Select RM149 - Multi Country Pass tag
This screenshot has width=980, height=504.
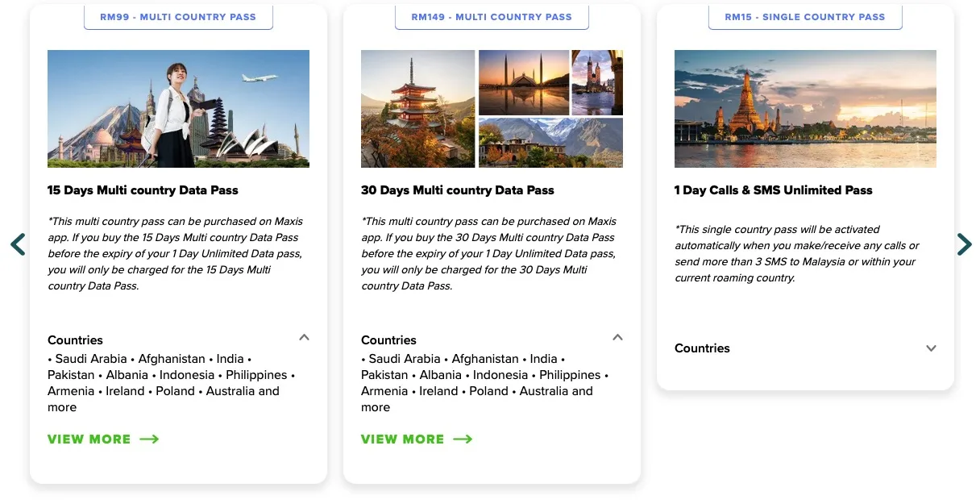[492, 17]
